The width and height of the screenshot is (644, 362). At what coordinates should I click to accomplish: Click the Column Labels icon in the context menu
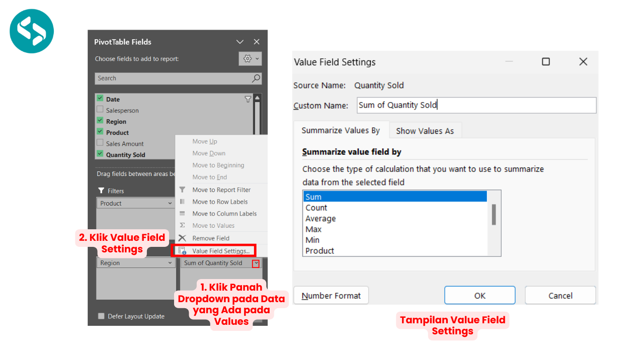[182, 213]
